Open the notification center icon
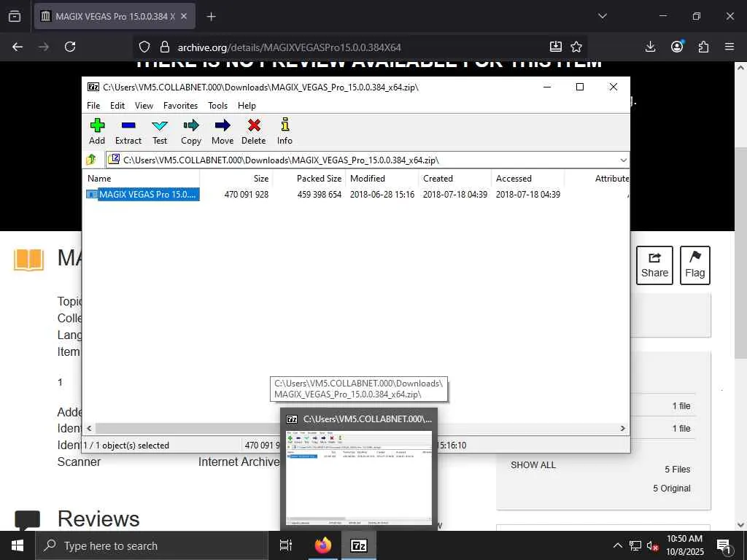 pyautogui.click(x=724, y=545)
